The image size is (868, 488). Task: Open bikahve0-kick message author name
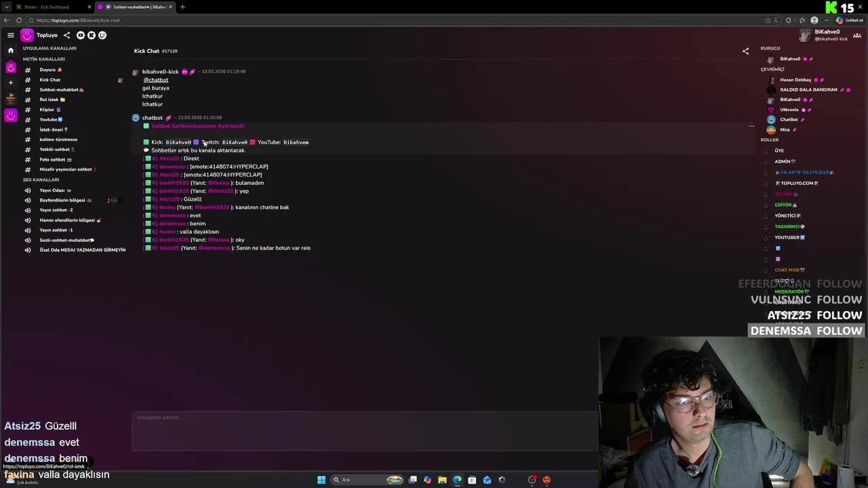click(x=161, y=71)
